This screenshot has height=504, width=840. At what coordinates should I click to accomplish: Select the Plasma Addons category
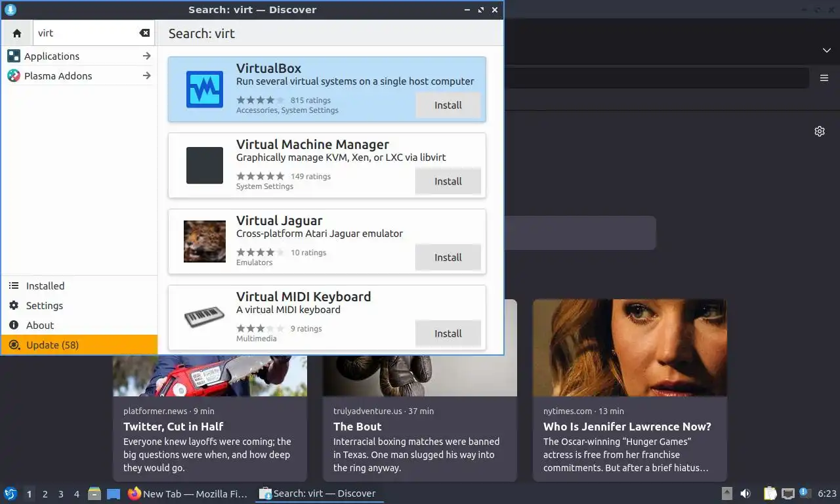point(79,75)
